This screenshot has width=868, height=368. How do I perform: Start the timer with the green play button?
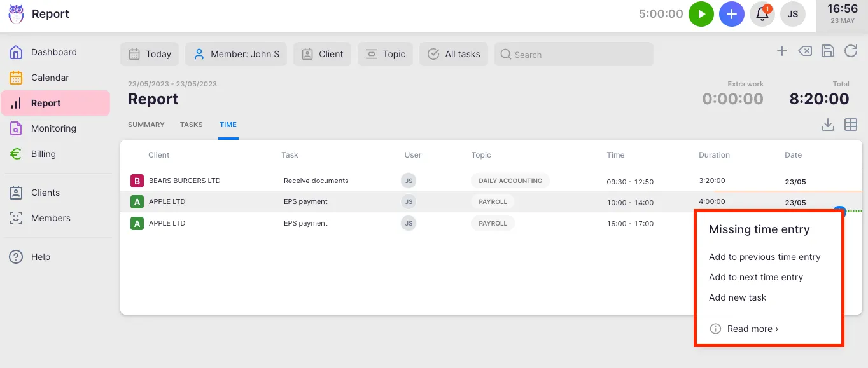coord(701,14)
